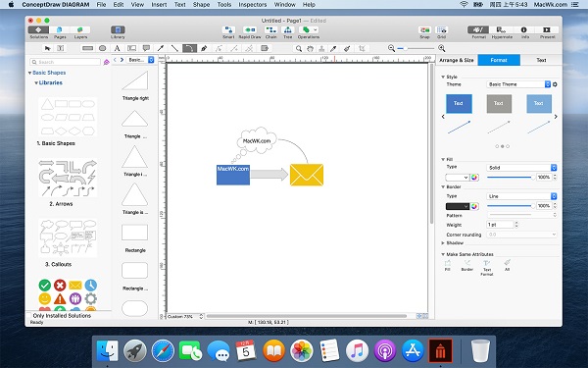Screen dimensions: 588x368
Task: Collapse the Fill section
Action: click(x=443, y=160)
